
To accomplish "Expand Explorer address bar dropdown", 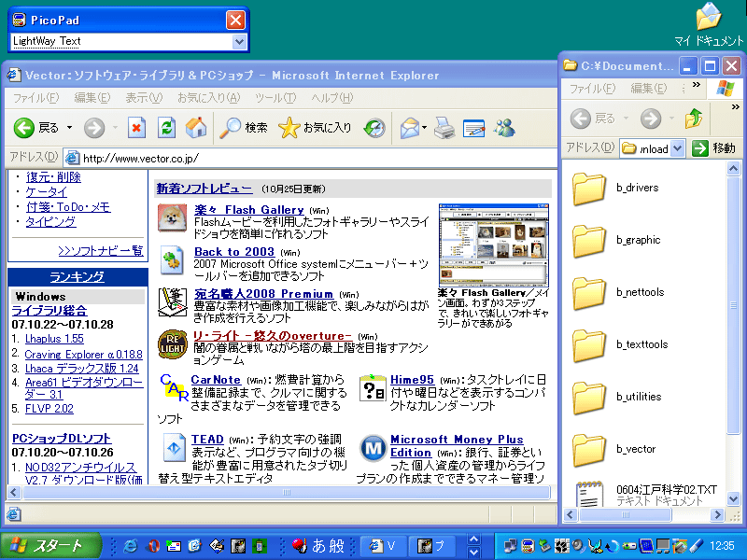I will pyautogui.click(x=678, y=148).
